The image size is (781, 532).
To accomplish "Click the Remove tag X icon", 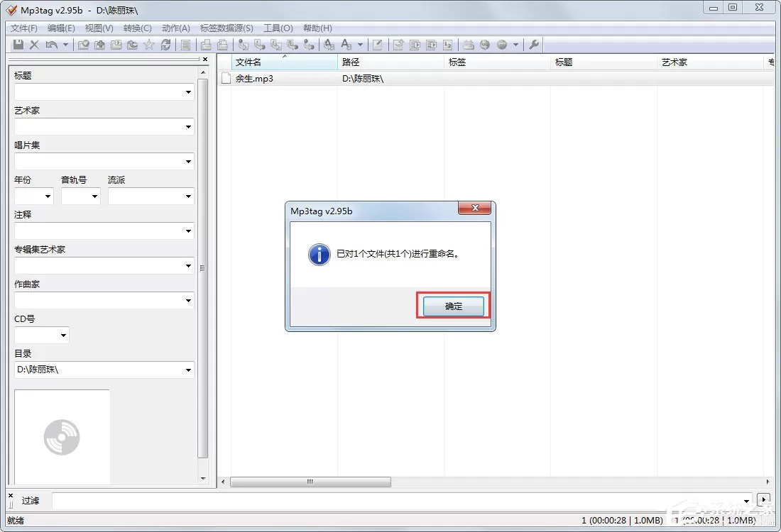I will 34,45.
